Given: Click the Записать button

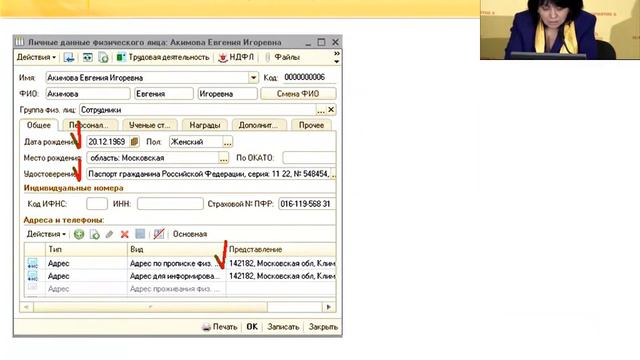Looking at the screenshot, I should pos(283,327).
